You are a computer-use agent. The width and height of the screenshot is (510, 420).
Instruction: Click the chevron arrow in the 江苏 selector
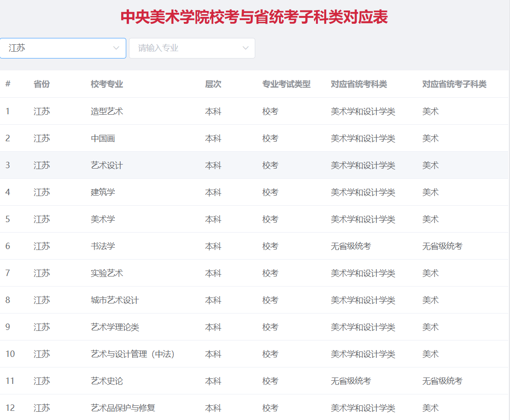click(x=116, y=48)
